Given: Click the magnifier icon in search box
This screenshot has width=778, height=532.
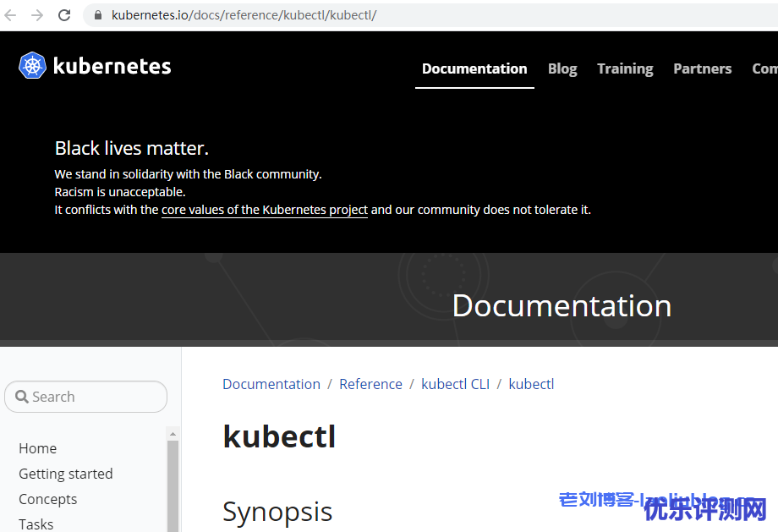Looking at the screenshot, I should [21, 397].
